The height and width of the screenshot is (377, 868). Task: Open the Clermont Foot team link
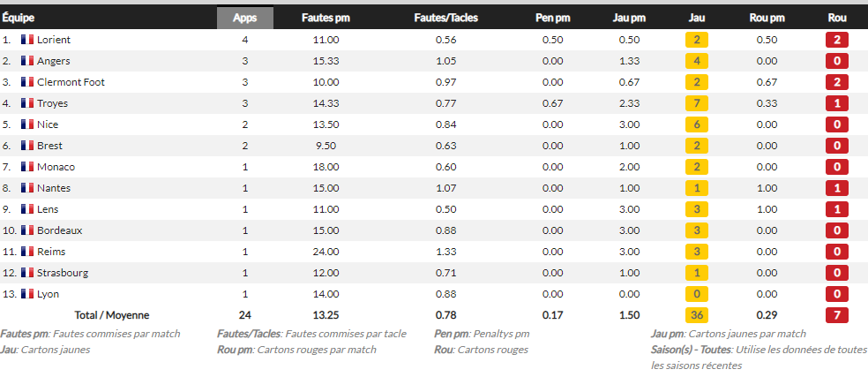pos(71,82)
